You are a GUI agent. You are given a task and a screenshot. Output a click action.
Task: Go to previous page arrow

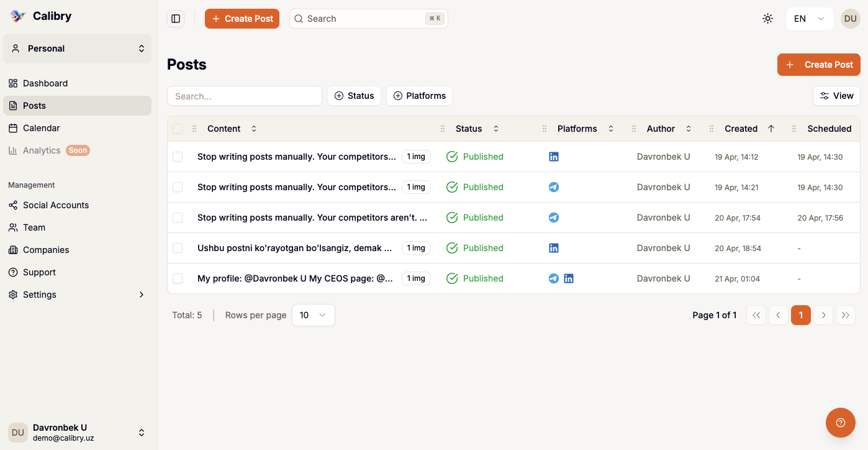point(779,315)
